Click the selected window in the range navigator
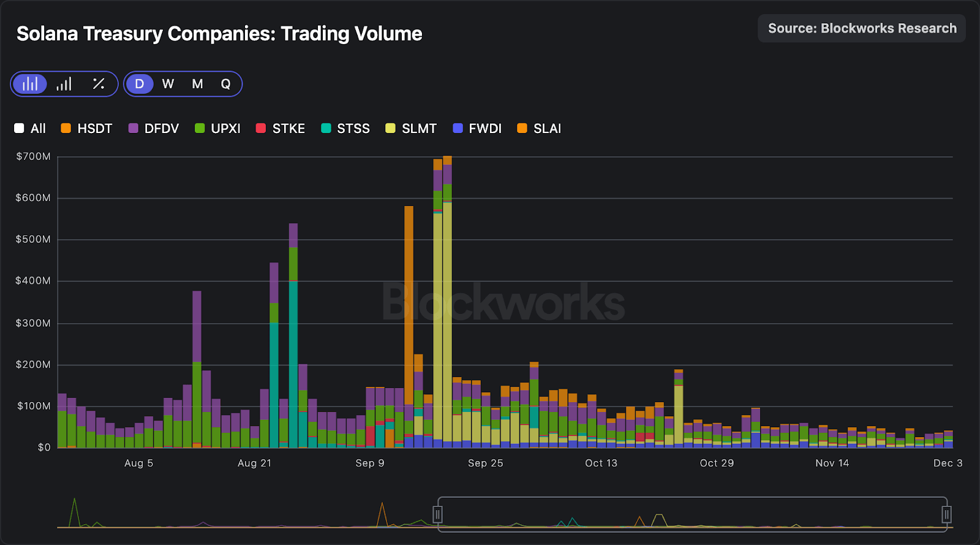This screenshot has width=980, height=545. (692, 514)
